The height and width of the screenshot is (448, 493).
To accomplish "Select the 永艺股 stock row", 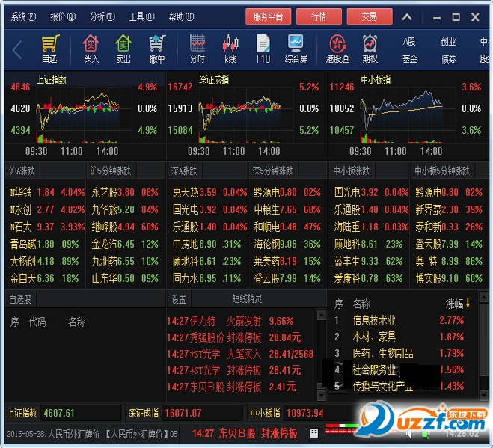I will tap(124, 192).
